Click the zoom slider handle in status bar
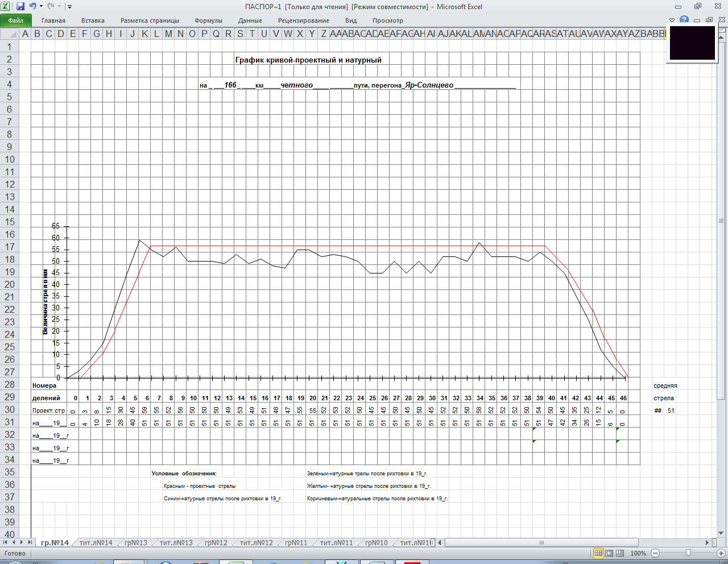The image size is (728, 564). (x=688, y=553)
